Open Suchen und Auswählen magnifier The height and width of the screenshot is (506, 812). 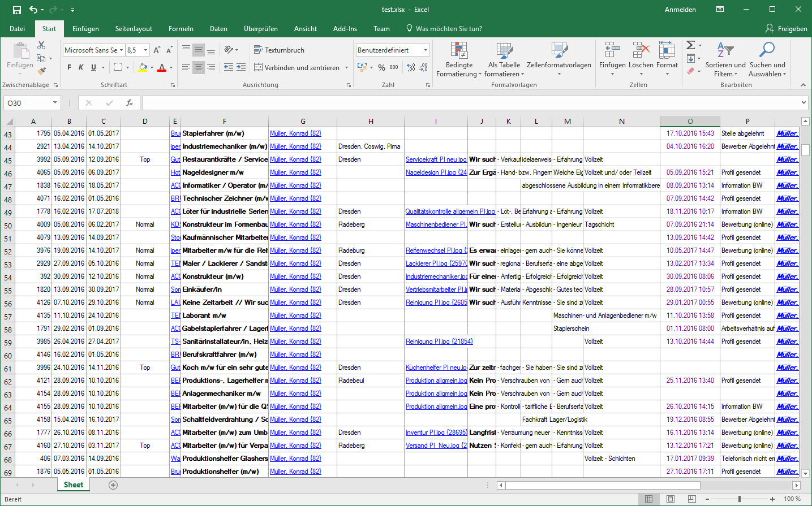[x=767, y=59]
